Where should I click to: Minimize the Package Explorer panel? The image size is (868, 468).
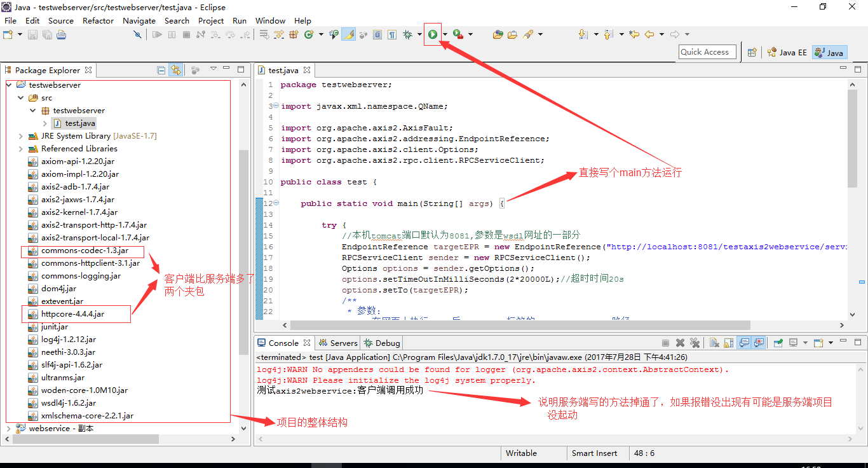227,69
